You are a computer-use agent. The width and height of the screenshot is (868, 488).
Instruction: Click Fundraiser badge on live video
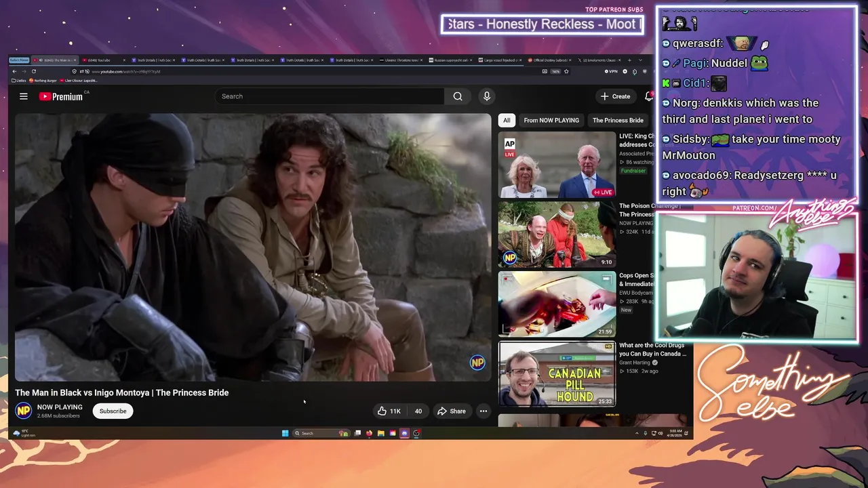[x=632, y=171]
